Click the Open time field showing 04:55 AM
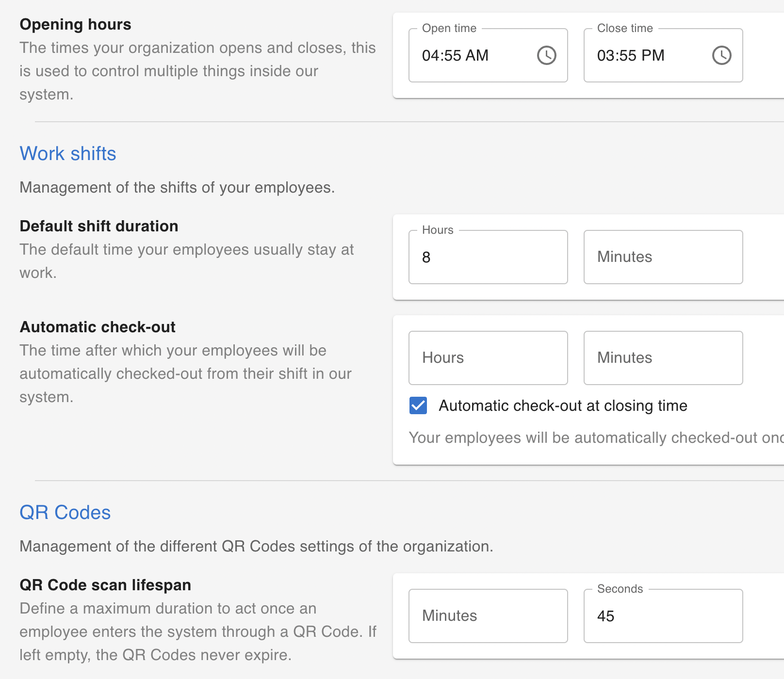Viewport: 784px width, 679px height. [x=471, y=55]
